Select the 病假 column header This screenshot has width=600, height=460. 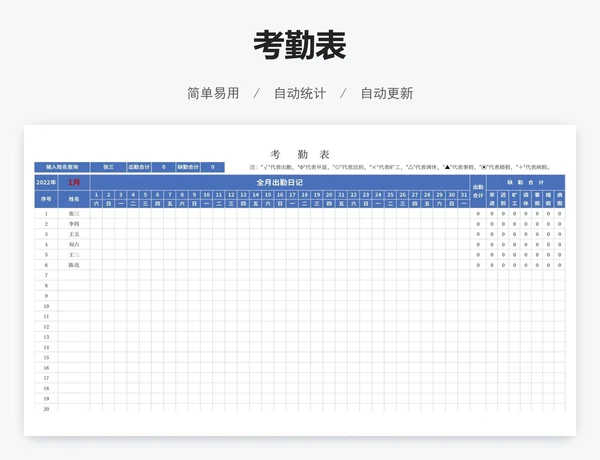pyautogui.click(x=559, y=199)
